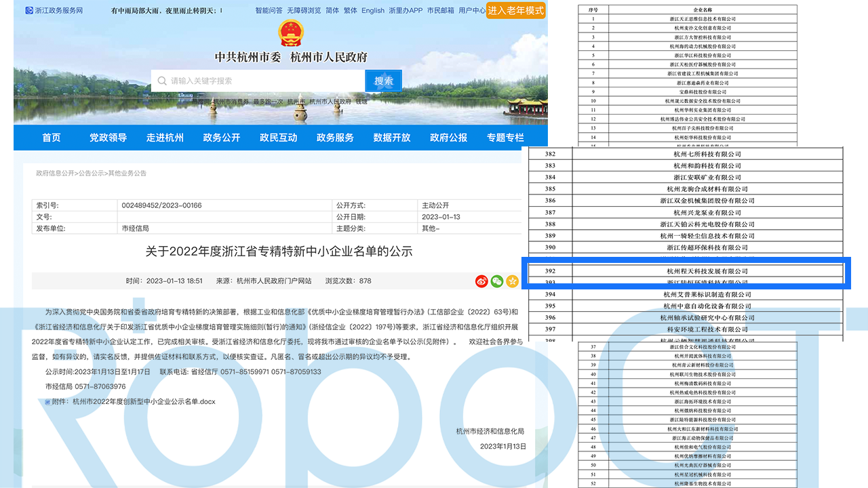Switch display to 简体 simplified Chinese
This screenshot has width=868, height=488.
[332, 10]
